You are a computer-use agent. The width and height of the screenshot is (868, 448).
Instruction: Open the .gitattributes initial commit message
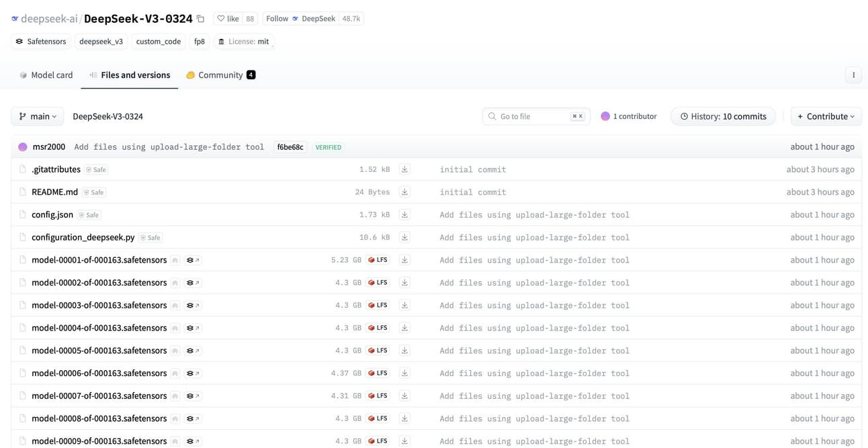click(x=473, y=169)
